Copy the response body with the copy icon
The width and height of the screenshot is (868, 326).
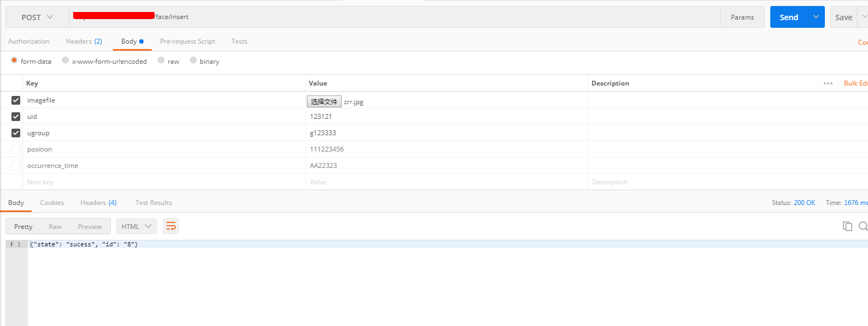coord(847,226)
